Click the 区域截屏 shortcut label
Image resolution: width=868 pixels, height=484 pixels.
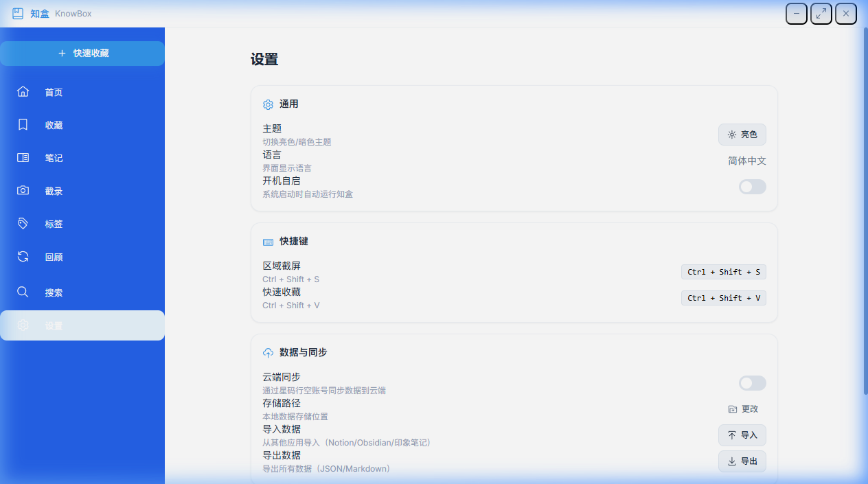click(x=282, y=266)
